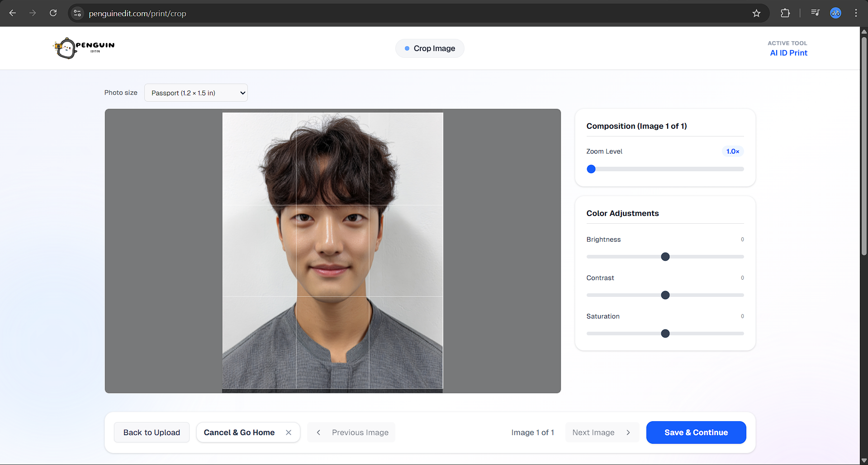Screen dimensions: 868x465
Task: Click the Penguin Editor logo
Action: click(84, 48)
